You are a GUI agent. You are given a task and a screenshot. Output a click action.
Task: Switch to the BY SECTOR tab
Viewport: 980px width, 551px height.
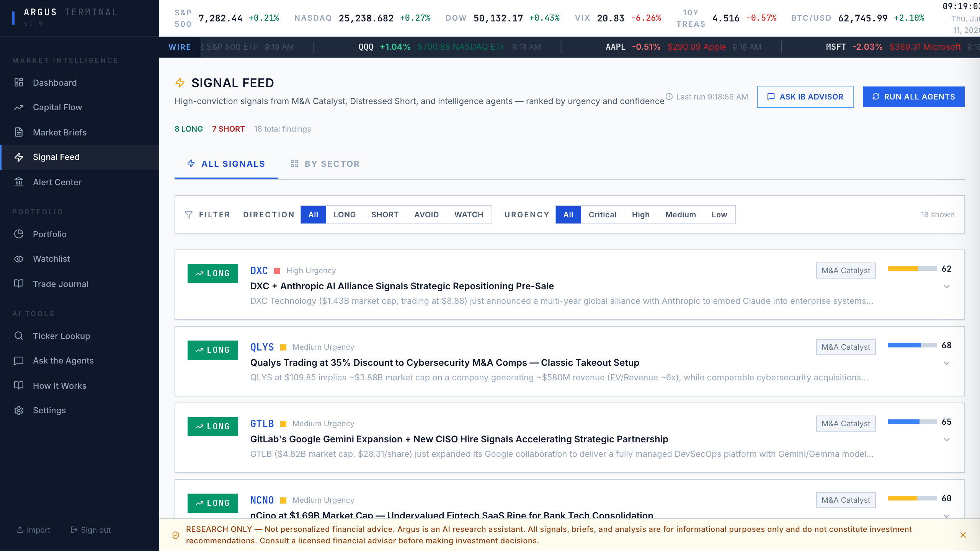(x=325, y=164)
